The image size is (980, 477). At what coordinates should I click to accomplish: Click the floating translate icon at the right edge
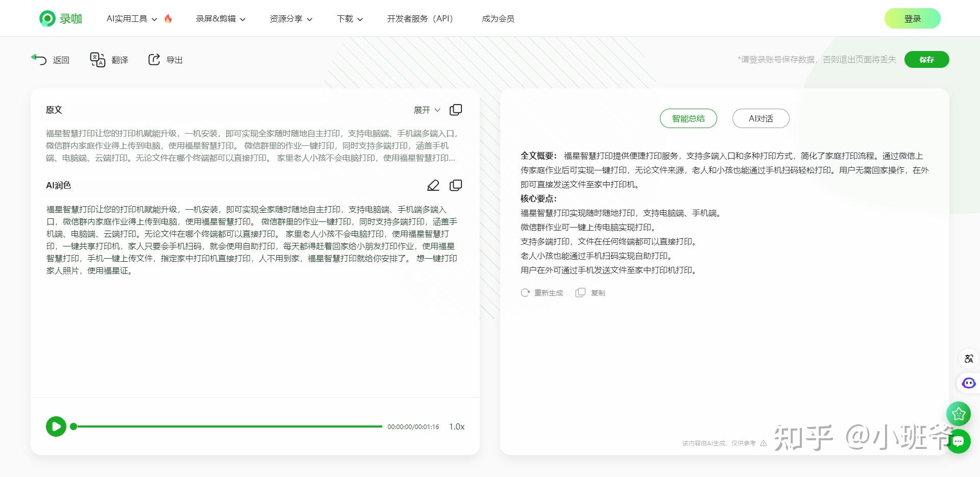969,359
